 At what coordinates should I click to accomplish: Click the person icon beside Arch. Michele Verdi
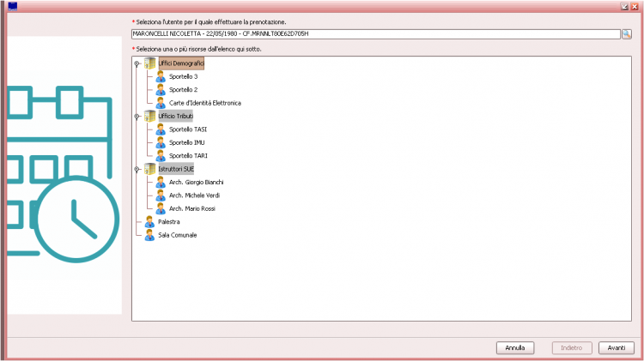(x=161, y=196)
